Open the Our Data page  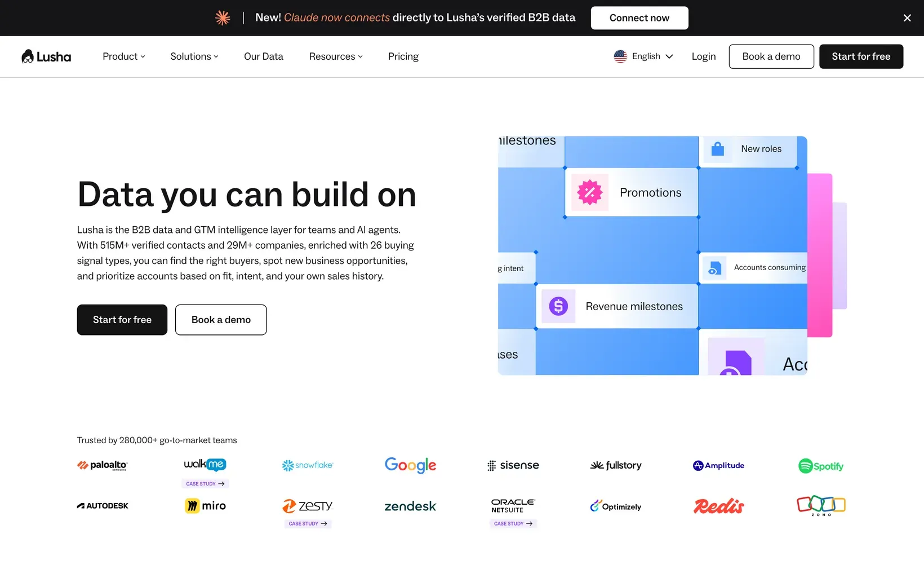[264, 56]
